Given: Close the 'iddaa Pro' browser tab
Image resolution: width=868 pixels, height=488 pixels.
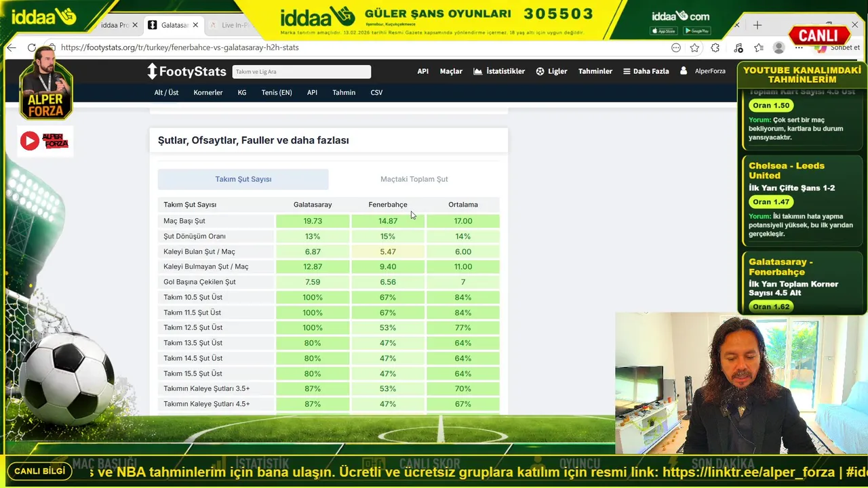Looking at the screenshot, I should 135,25.
